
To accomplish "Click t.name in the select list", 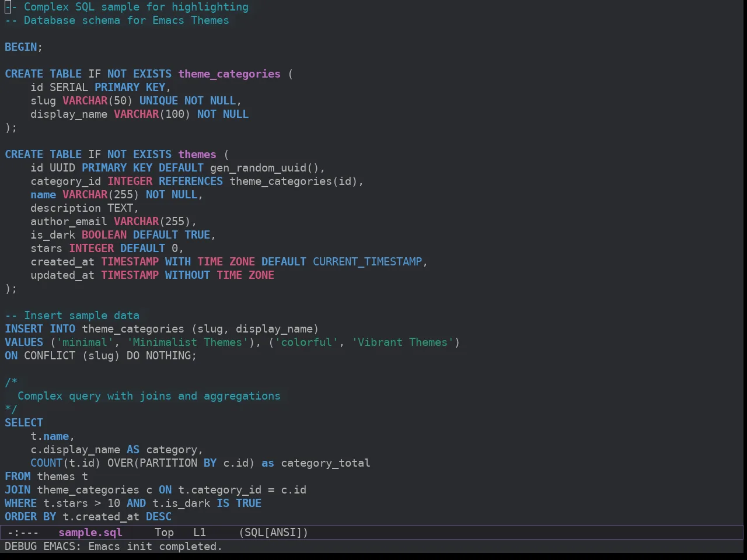I will [x=50, y=436].
